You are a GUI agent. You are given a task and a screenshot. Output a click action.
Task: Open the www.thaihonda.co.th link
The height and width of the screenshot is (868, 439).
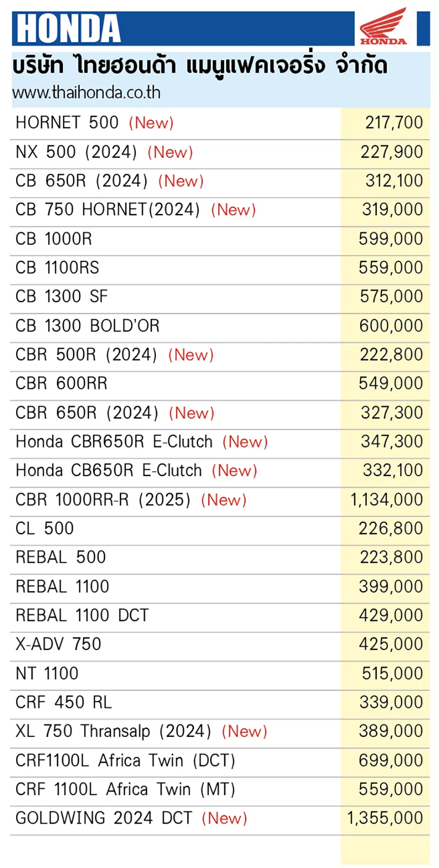point(86,93)
